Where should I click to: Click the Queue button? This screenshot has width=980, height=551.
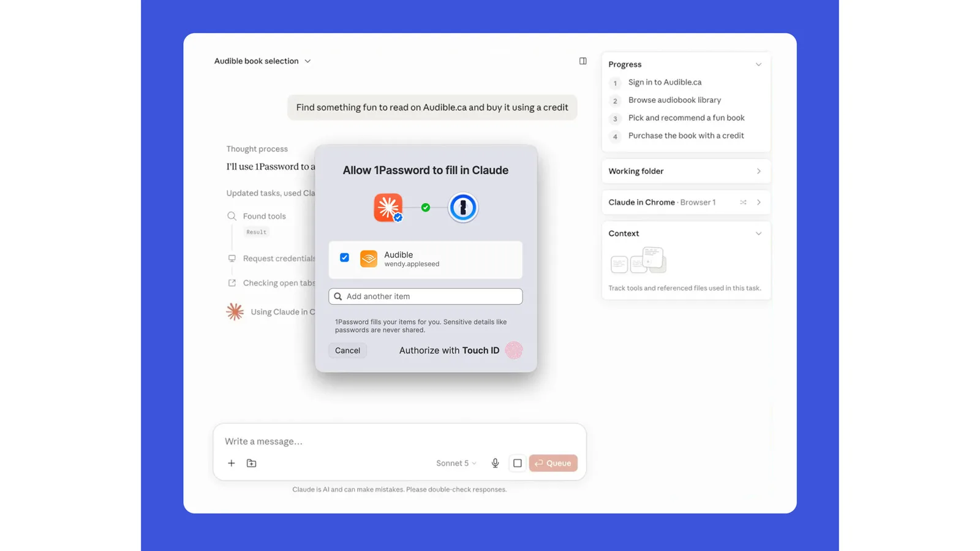pyautogui.click(x=553, y=463)
